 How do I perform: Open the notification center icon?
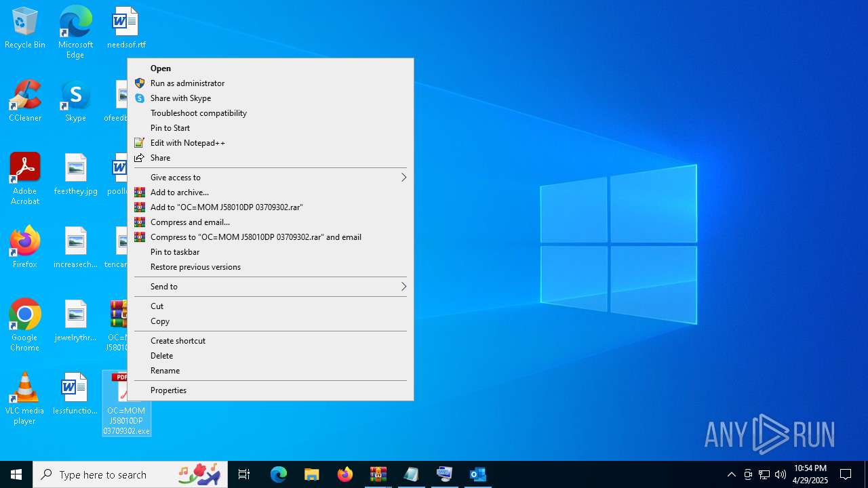pyautogui.click(x=846, y=474)
